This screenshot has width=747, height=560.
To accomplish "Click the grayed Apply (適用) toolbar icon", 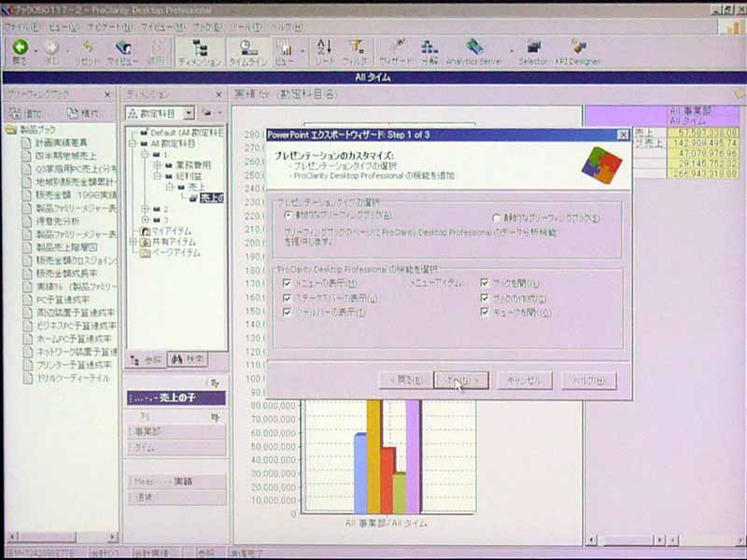I will (x=156, y=48).
